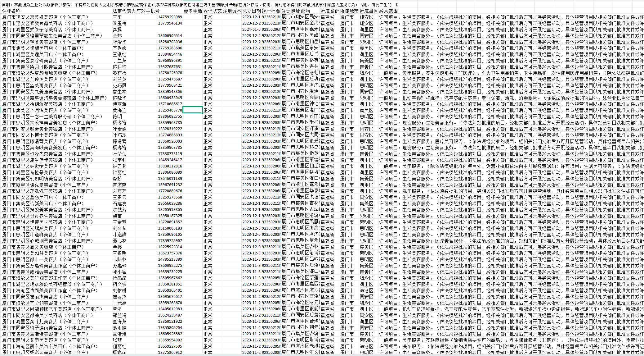Select cell 厦门市海沧区驻康颜倾城美容店

tap(50, 73)
